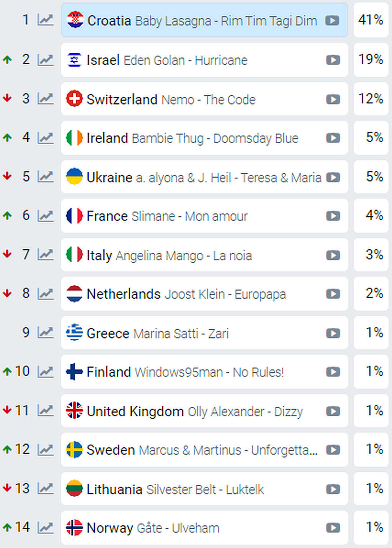Click the Ukraine flag icon

coord(74,177)
